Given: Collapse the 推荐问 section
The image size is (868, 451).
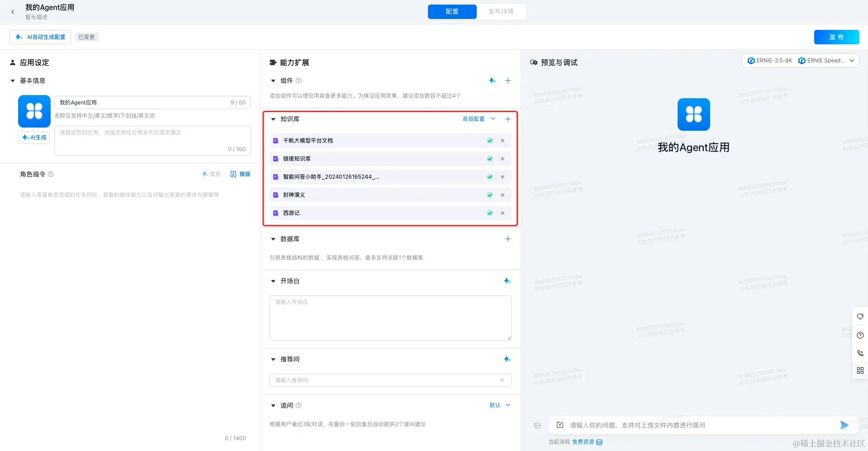Looking at the screenshot, I should (273, 359).
